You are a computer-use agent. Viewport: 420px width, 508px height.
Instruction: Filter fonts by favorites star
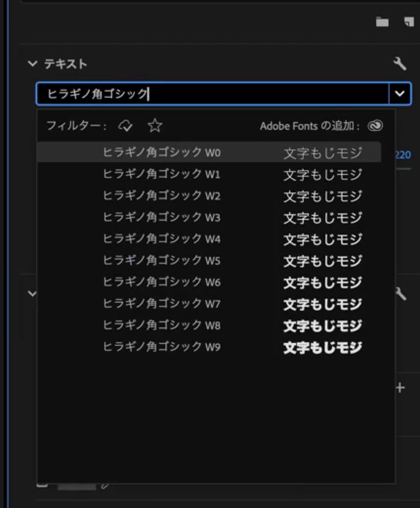[155, 126]
